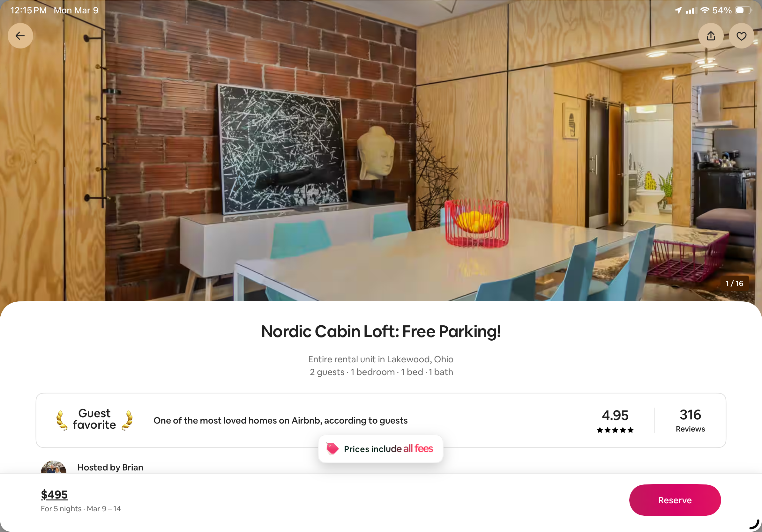This screenshot has height=532, width=762.
Task: Select the Hosted by Brian text
Action: click(110, 467)
